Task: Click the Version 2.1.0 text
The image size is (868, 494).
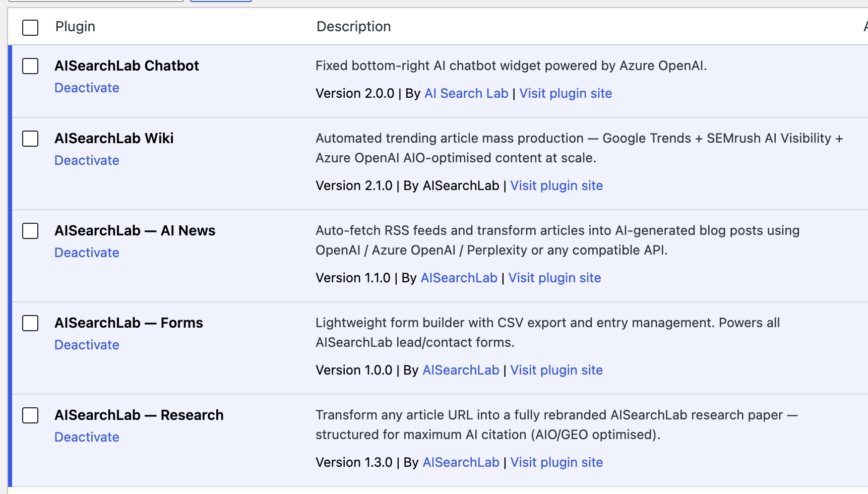Action: point(354,186)
